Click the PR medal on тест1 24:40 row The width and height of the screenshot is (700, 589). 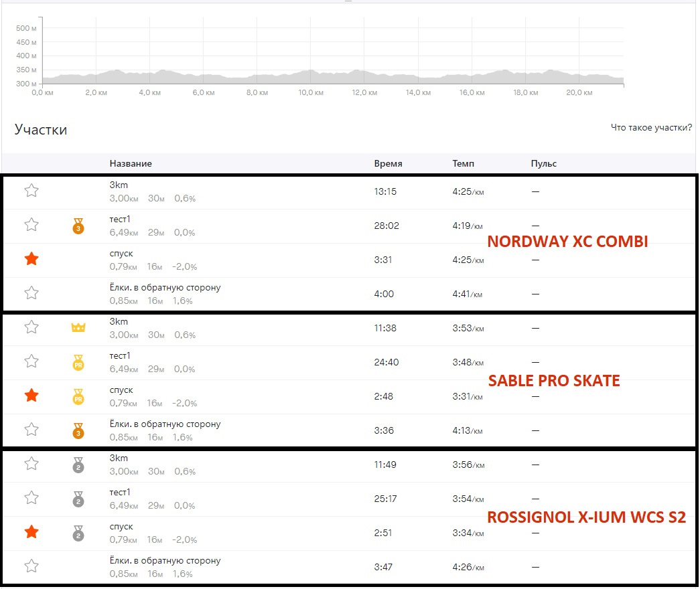tap(78, 363)
